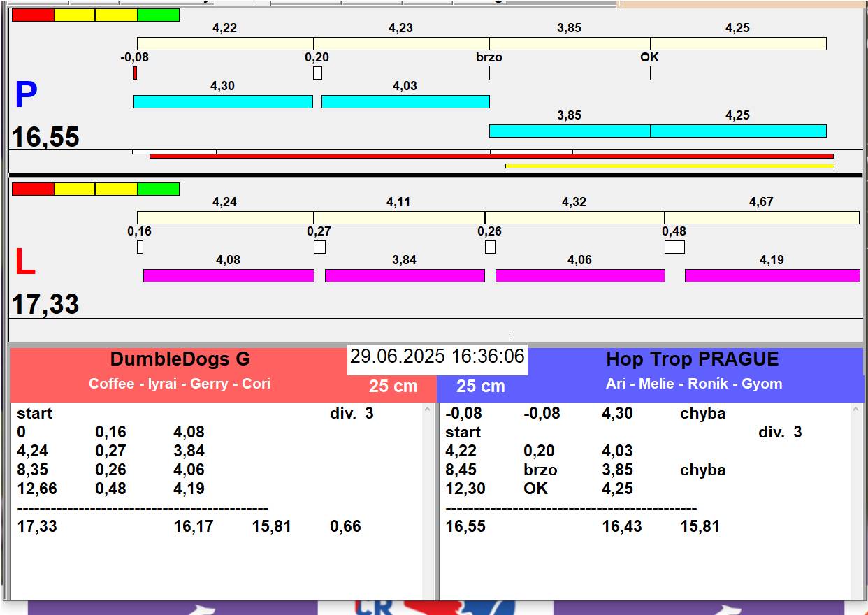Select the cyan bar labeled 4,25
Screen dimensions: 868x615
pos(738,131)
